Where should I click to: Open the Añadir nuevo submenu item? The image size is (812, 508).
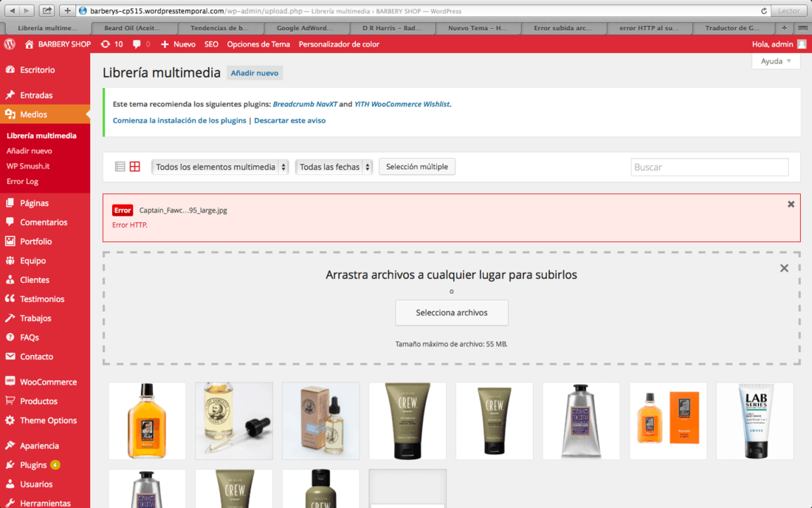coord(29,151)
